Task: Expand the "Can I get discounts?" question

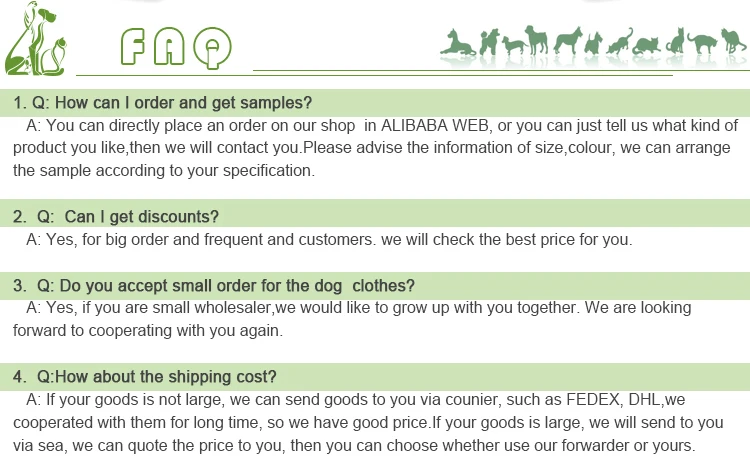Action: point(375,216)
